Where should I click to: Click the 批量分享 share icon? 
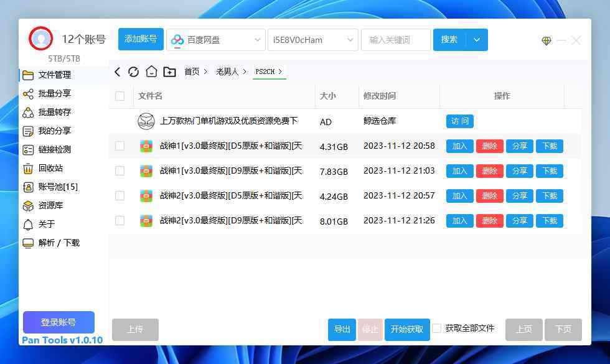point(28,94)
